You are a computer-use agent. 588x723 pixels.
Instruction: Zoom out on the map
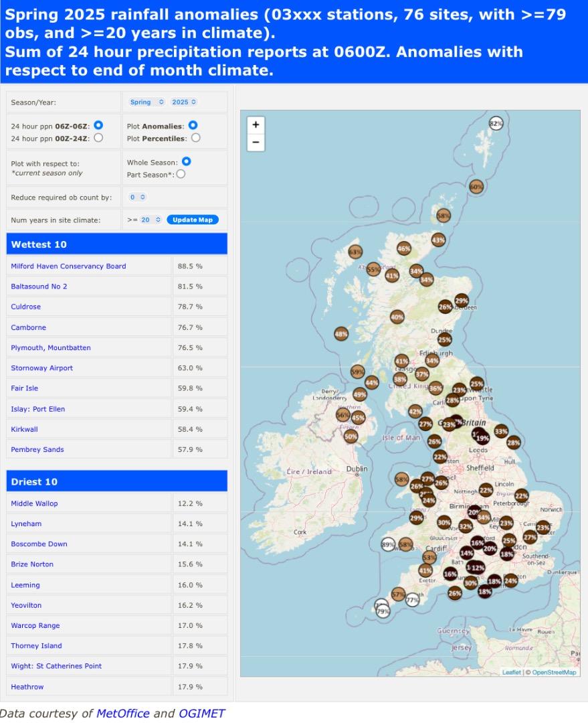256,143
